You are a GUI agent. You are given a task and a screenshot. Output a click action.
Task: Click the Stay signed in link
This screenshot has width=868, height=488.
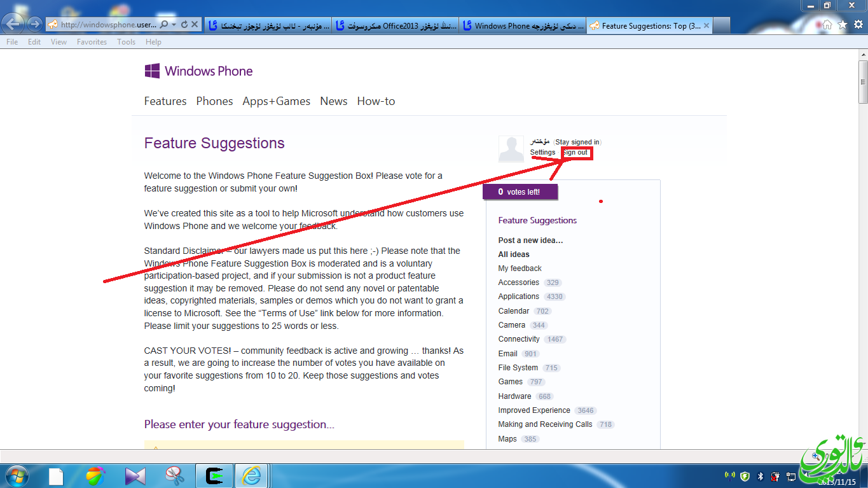pos(577,142)
